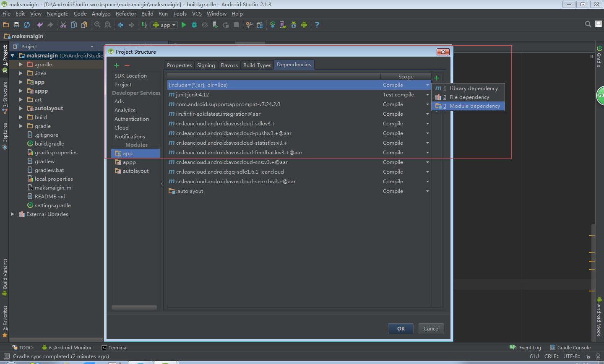
Task: Click the Debug bug icon
Action: coord(194,25)
